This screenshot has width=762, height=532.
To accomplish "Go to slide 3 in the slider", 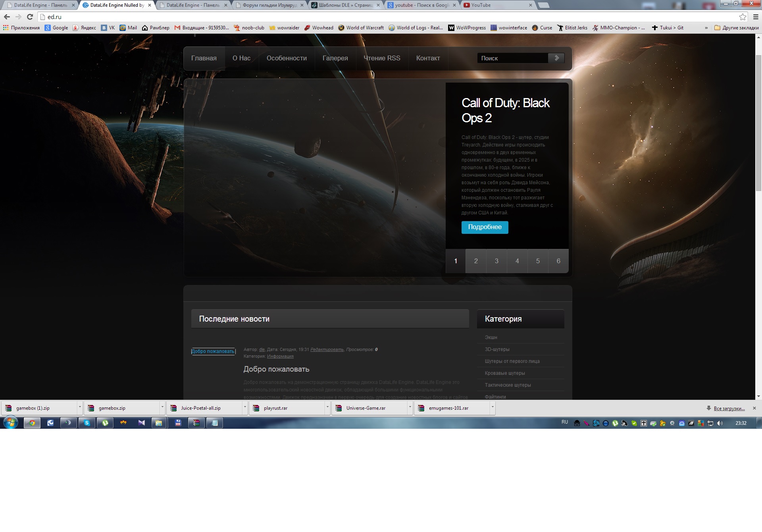I will pyautogui.click(x=496, y=261).
